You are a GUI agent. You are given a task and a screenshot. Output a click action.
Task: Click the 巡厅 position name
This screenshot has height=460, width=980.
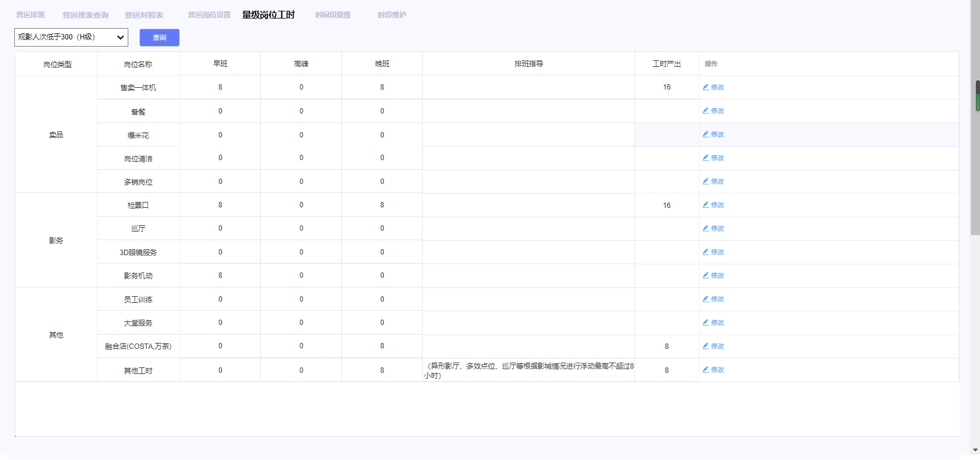138,228
